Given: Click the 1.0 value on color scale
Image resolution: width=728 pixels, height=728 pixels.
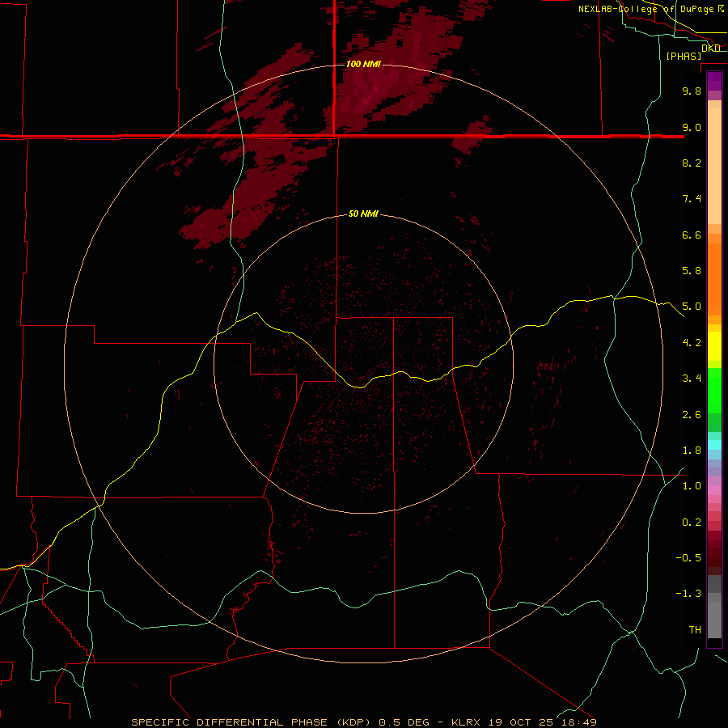Looking at the screenshot, I should pos(692,486).
